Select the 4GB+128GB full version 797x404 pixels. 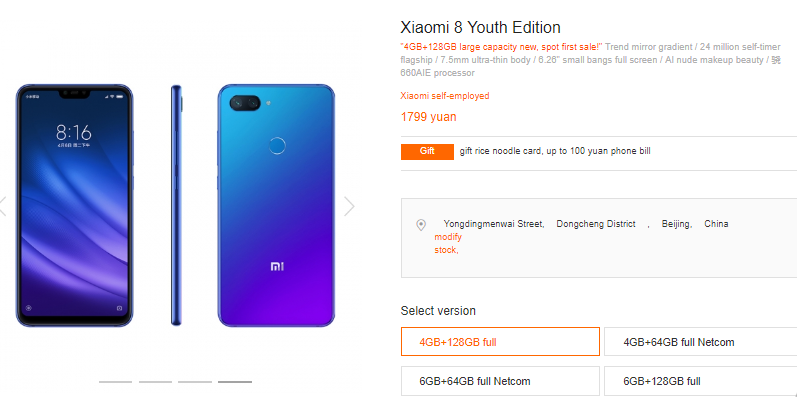tap(500, 342)
